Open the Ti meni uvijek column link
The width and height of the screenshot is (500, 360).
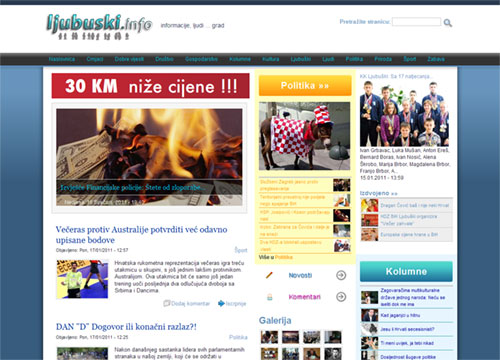[x=407, y=343]
